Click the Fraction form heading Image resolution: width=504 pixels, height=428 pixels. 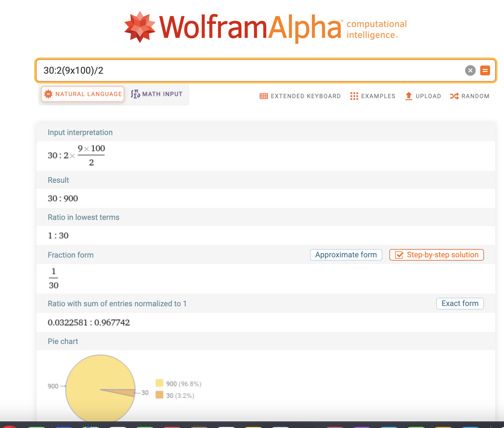click(71, 255)
